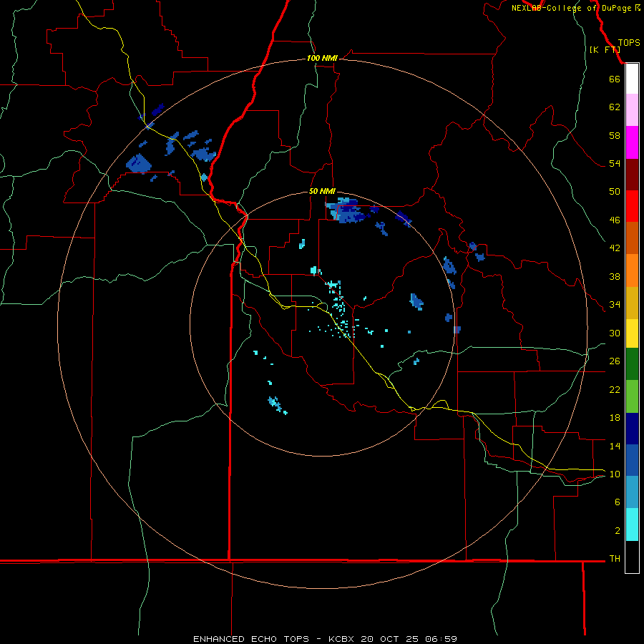
Task: Click the '18' legend value
Action: click(615, 418)
